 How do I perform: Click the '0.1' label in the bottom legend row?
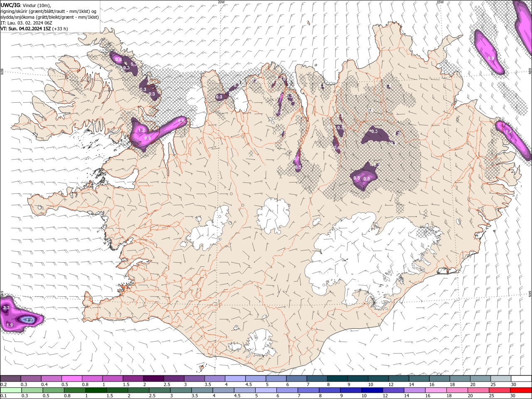coord(3,396)
